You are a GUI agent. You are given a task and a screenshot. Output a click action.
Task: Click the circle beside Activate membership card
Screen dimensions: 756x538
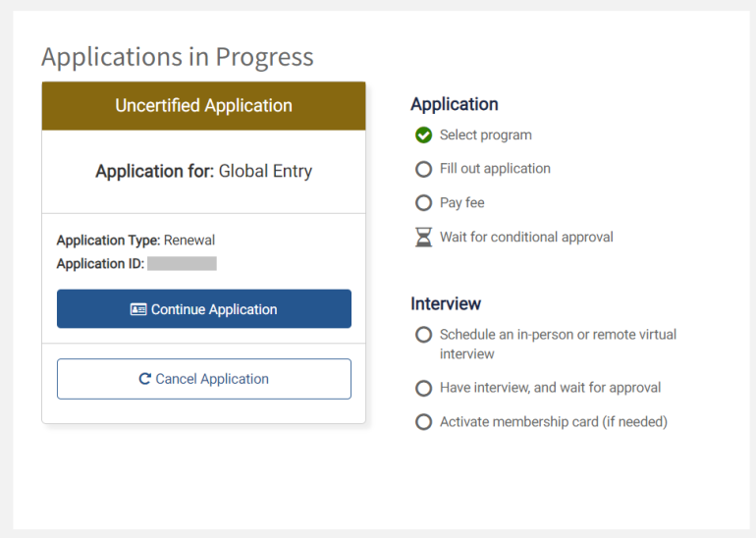coord(423,422)
